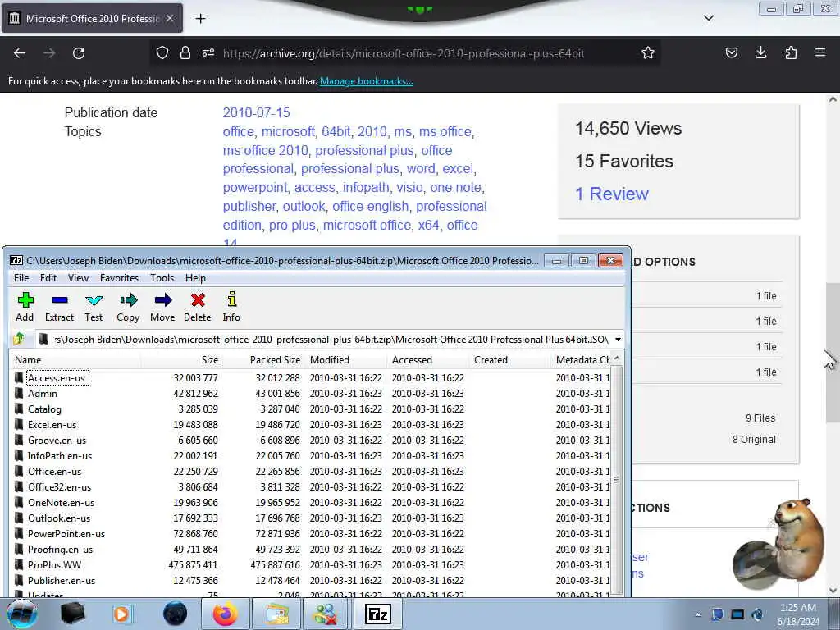Open the media player taskbar icon

click(121, 614)
